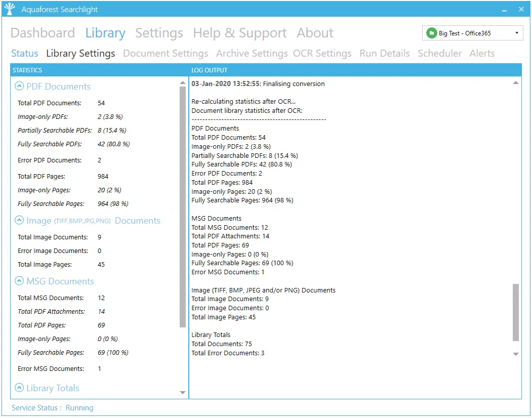Toggle the Library Totals section chevron
532x418 pixels.
pyautogui.click(x=19, y=388)
